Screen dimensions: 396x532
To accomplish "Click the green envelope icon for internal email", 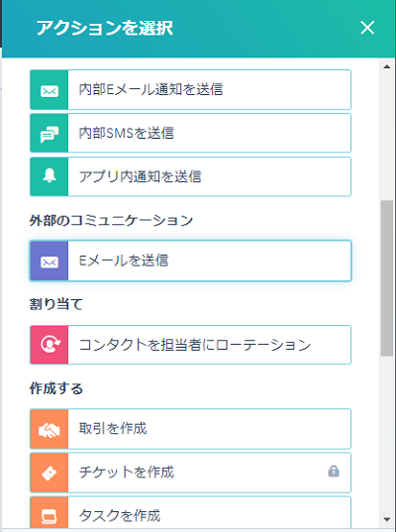I will pos(49,90).
